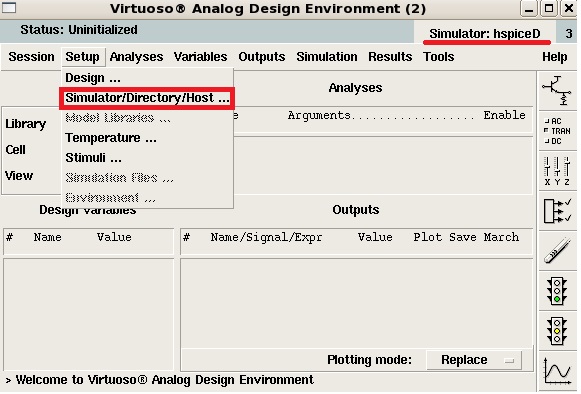Click the plot outputs waveform icon
581x394 pixels.
(x=557, y=371)
